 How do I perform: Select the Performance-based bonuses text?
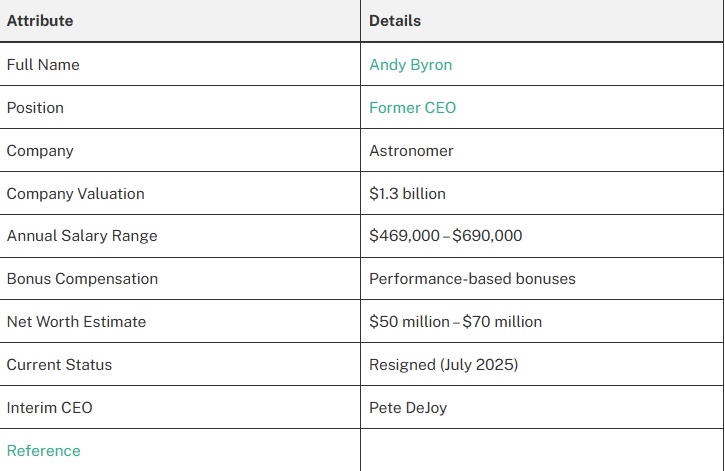(x=472, y=279)
